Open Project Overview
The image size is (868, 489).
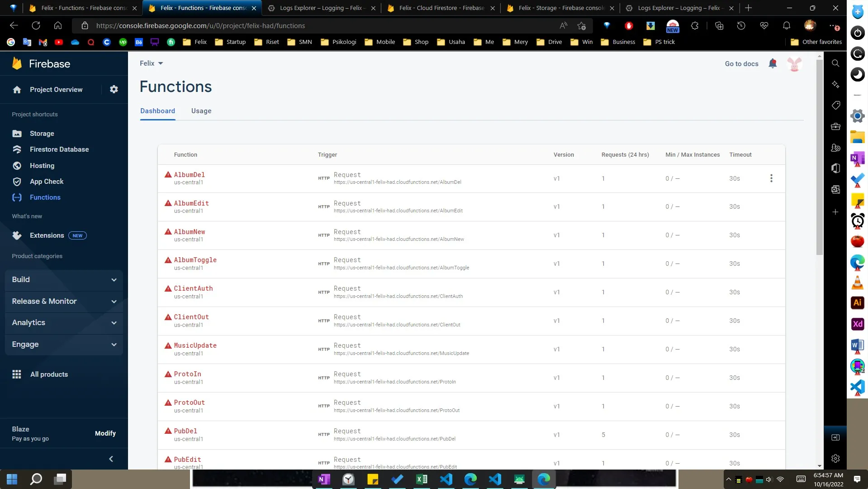[56, 90]
